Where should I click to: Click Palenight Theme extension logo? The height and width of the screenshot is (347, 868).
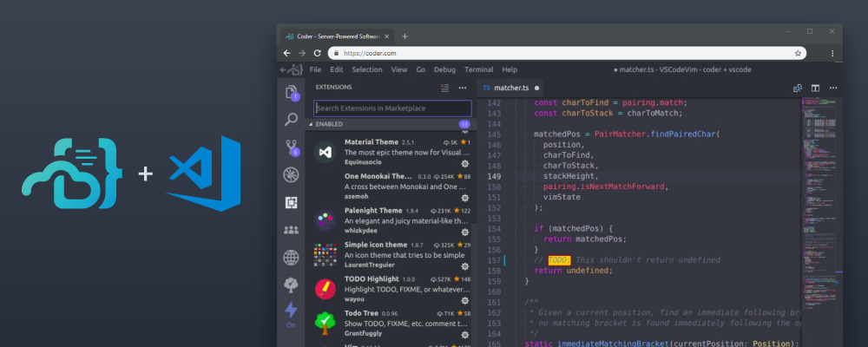coord(325,220)
